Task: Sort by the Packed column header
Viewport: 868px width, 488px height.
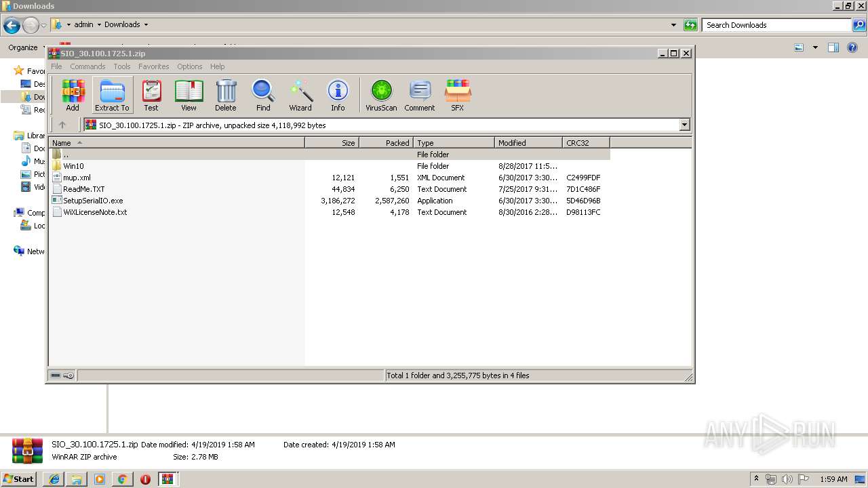Action: point(386,143)
